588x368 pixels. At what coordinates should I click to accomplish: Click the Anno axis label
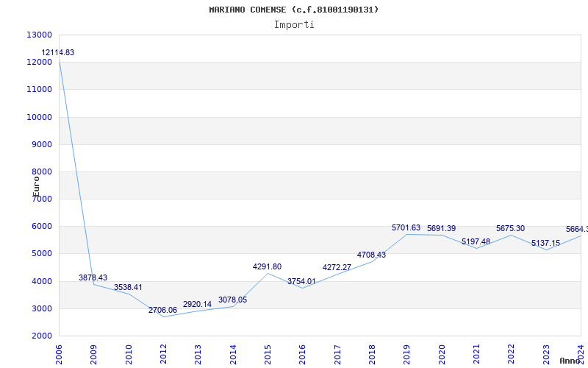point(570,361)
